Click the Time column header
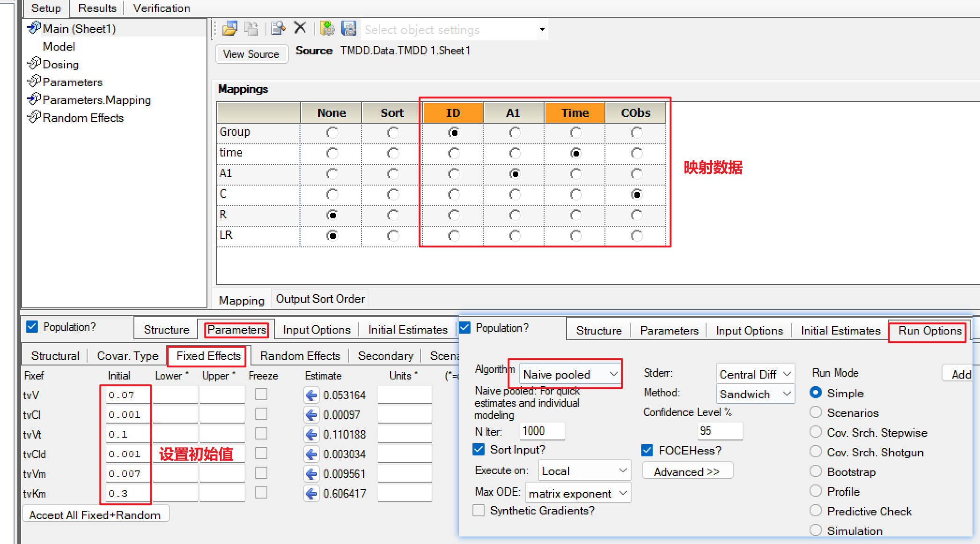Viewport: 980px width, 544px height. point(575,113)
